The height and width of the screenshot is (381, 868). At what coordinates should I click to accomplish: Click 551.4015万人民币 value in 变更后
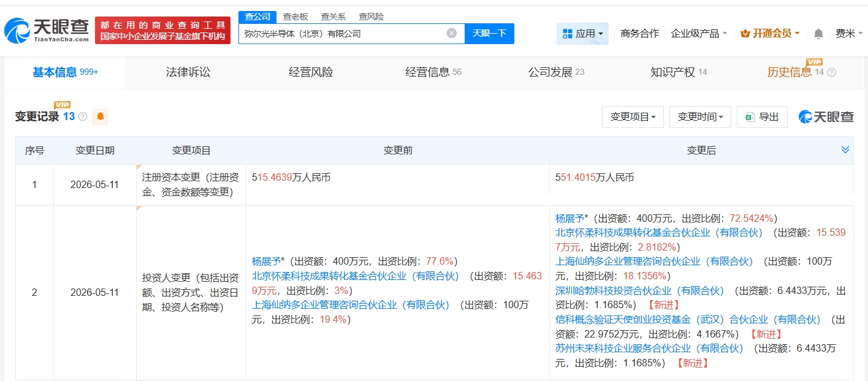point(595,178)
